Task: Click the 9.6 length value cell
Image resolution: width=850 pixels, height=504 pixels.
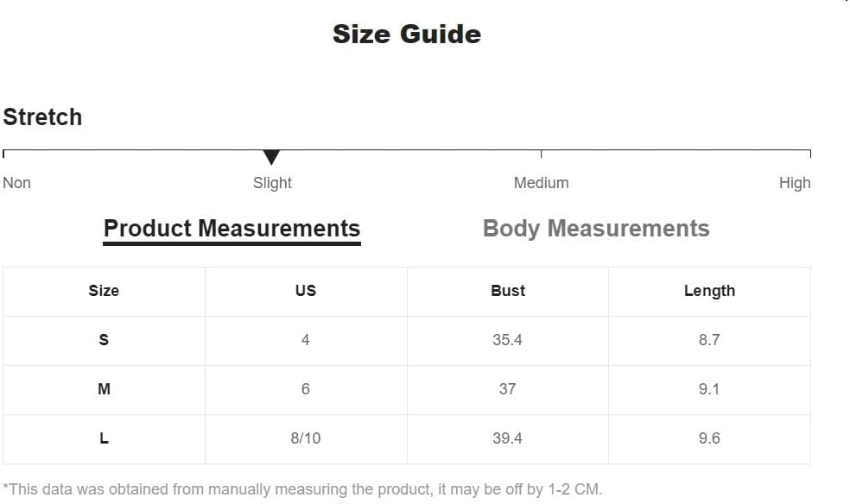Action: (709, 438)
